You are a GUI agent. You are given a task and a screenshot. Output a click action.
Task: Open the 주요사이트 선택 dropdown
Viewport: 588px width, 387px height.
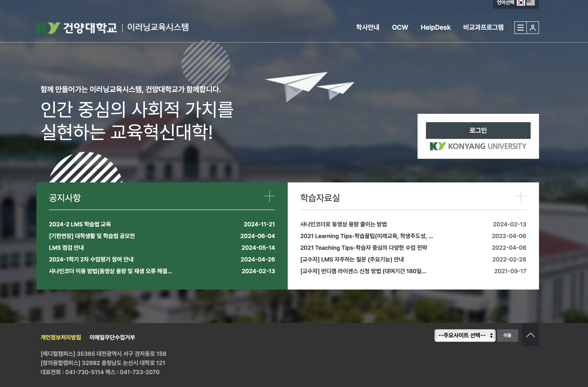click(465, 335)
